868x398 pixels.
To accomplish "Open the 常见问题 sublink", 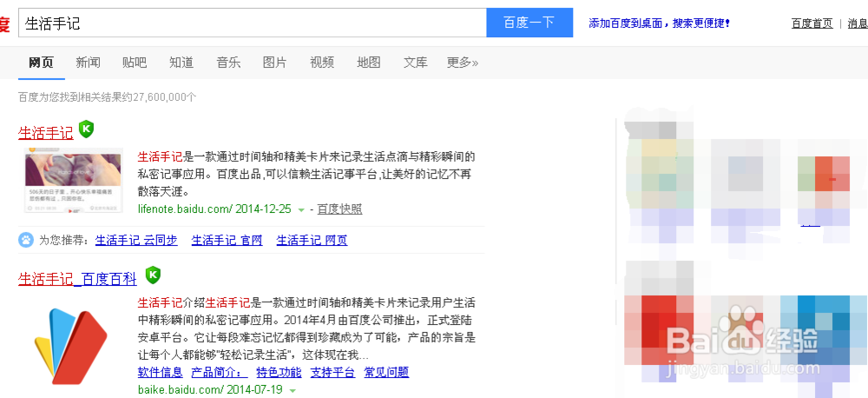I will click(x=386, y=372).
